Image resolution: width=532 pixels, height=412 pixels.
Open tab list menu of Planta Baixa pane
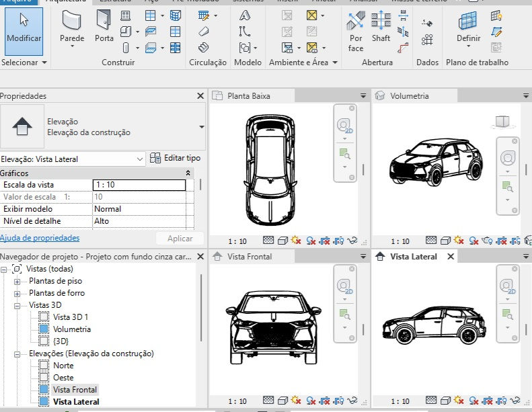tap(363, 96)
